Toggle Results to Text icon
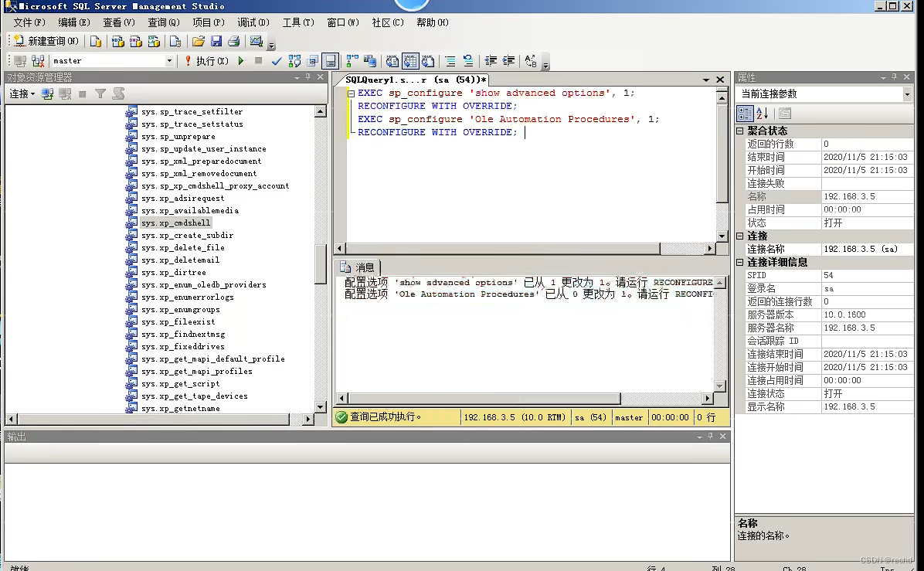Viewport: 924px width, 571px height. (392, 61)
